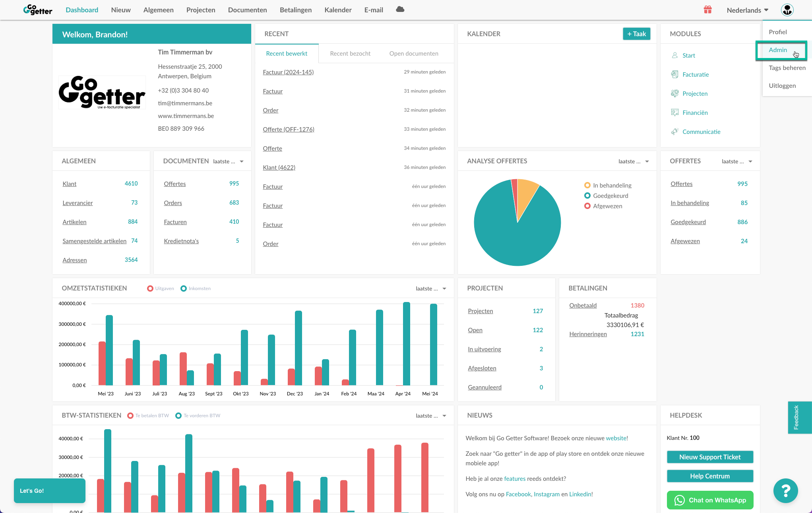Click the Nieuw Support Ticket button
This screenshot has width=812, height=513.
pyautogui.click(x=710, y=457)
